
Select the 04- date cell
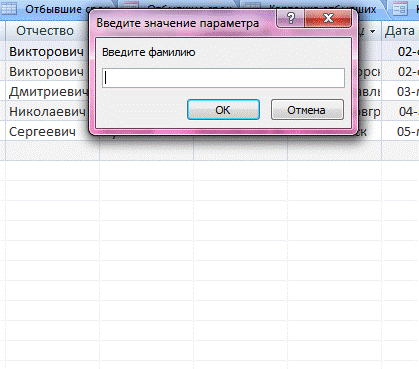(400, 112)
